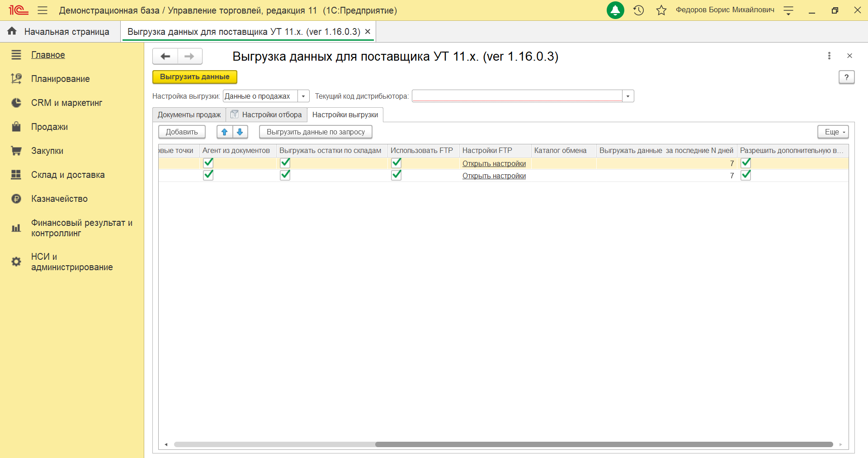Click the Добавить button
868x458 pixels.
182,132
